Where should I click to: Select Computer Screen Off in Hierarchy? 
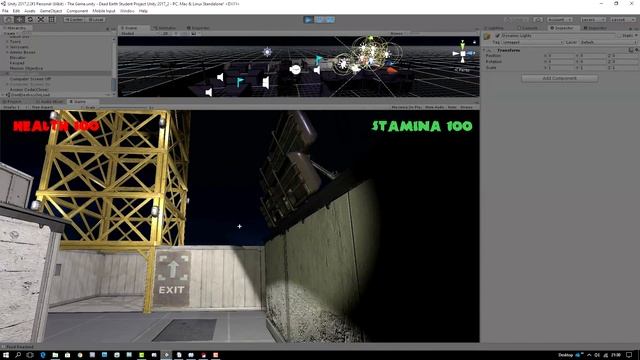30,79
